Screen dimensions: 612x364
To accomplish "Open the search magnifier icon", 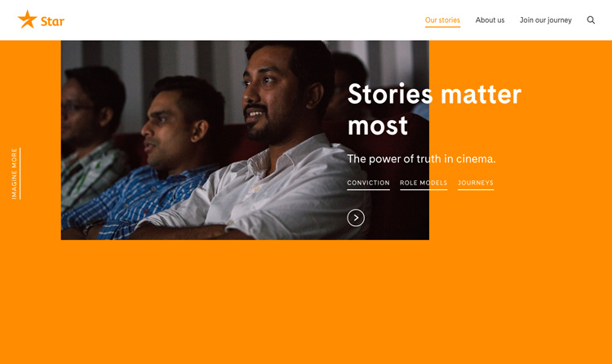I will pos(591,20).
